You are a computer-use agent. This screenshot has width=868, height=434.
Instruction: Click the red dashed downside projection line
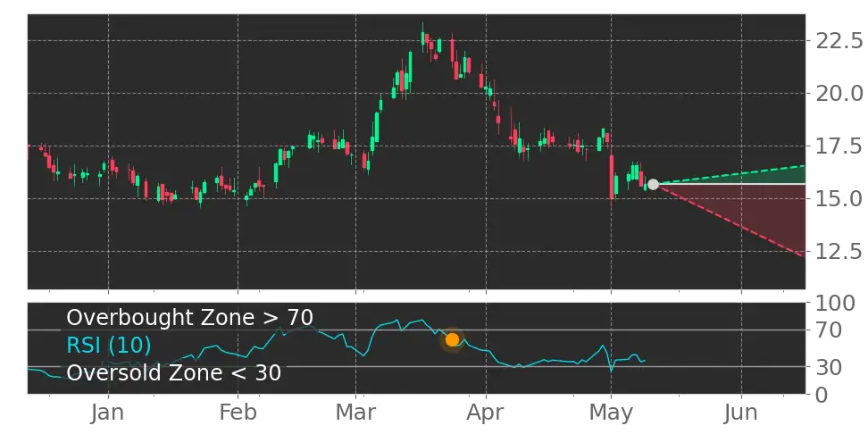(730, 221)
